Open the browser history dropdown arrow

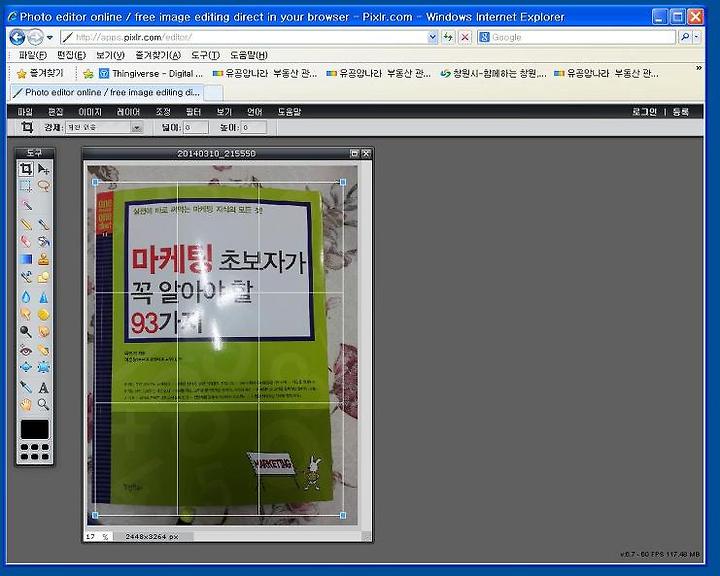pyautogui.click(x=50, y=37)
